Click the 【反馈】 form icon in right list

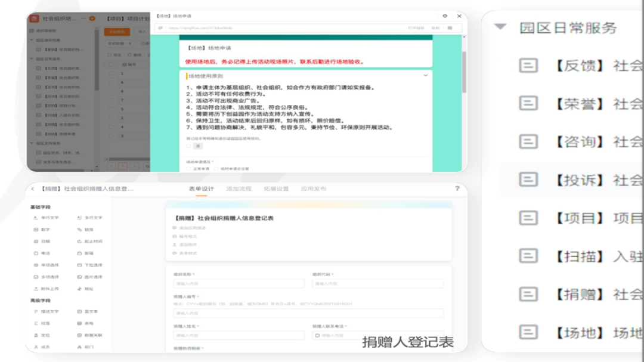(528, 66)
